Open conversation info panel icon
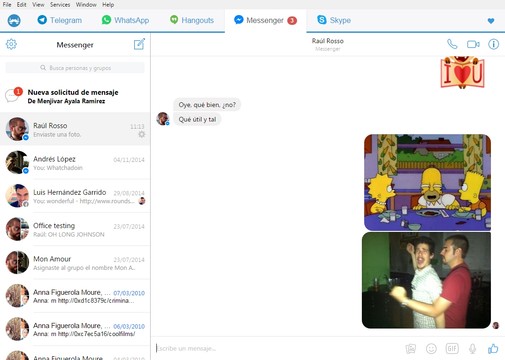Screen dimensions: 505x360 pyautogui.click(x=493, y=44)
